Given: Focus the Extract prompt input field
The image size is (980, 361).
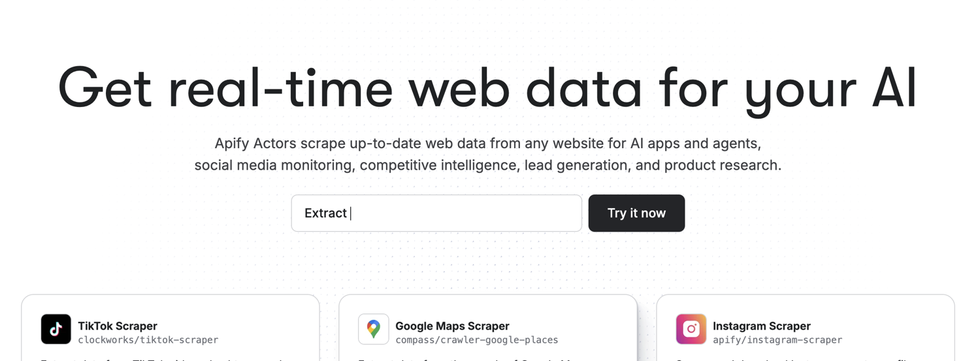Looking at the screenshot, I should click(436, 213).
